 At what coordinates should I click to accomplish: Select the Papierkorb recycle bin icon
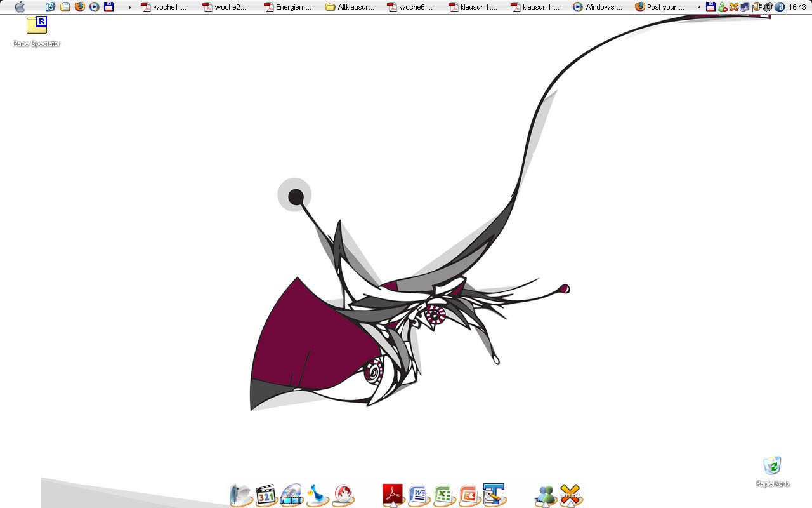(x=773, y=472)
